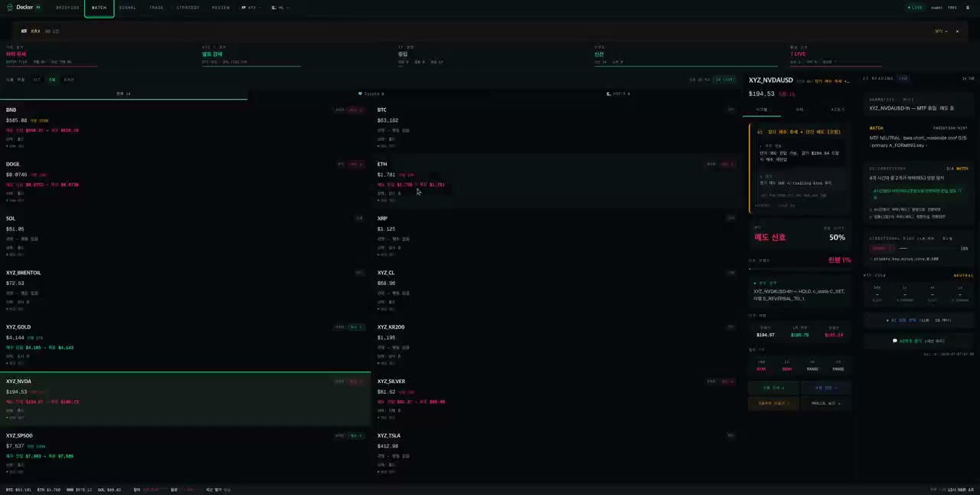Image resolution: width=980 pixels, height=495 pixels.
Task: Select the XYZ_TSLA asset card
Action: (556, 454)
